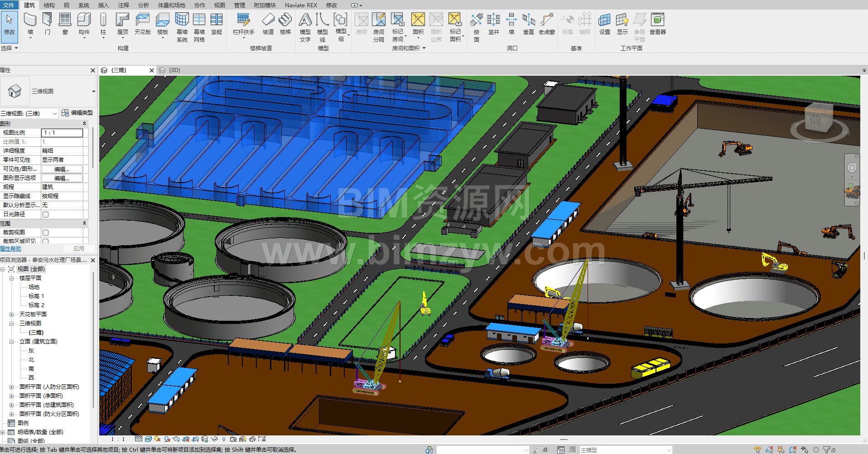This screenshot has width=868, height=454.
Task: Toggle shadows icon in view control bar
Action: pos(167,439)
